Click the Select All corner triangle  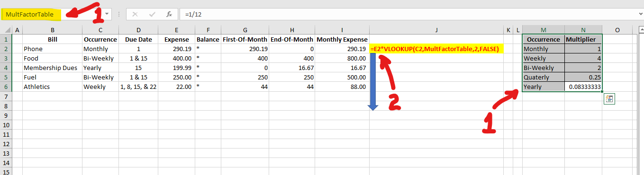point(7,30)
